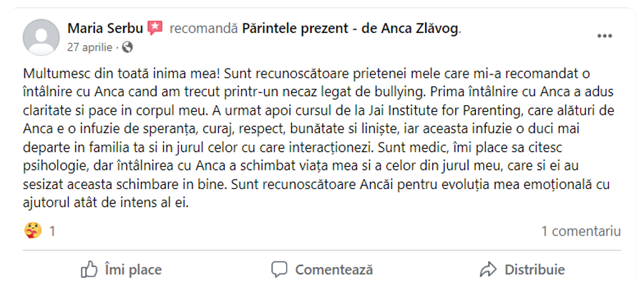Show who reacted via the count '1'

pyautogui.click(x=52, y=231)
